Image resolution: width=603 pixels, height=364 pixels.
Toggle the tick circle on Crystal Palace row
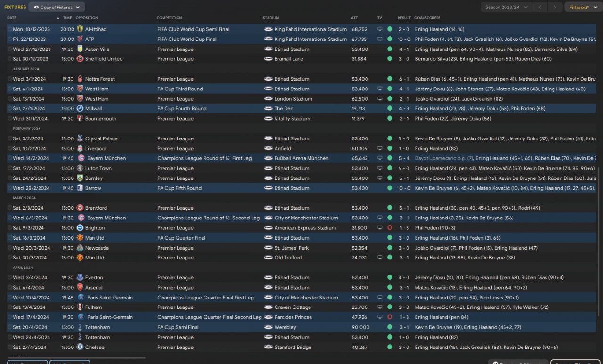point(9,138)
